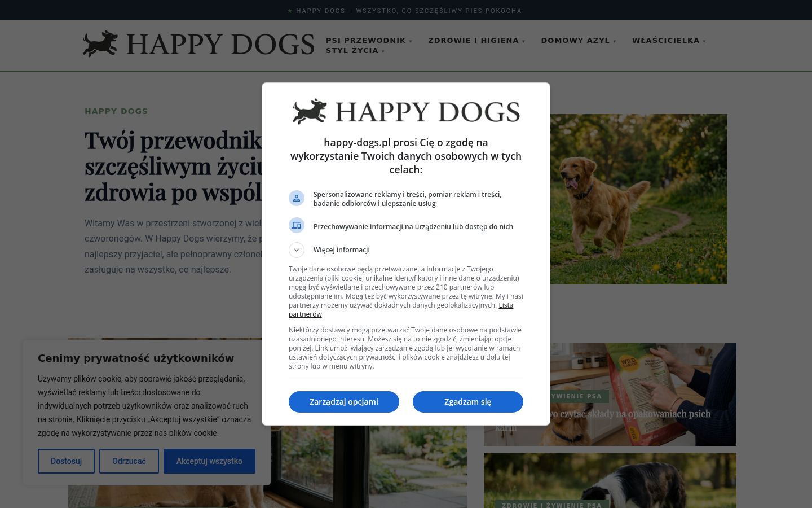Click the Happy Dogs green category label
The width and height of the screenshot is (812, 508).
[x=116, y=111]
